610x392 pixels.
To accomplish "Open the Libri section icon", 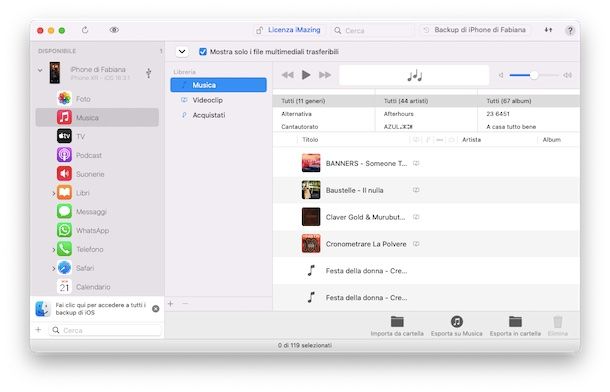I will 64,192.
